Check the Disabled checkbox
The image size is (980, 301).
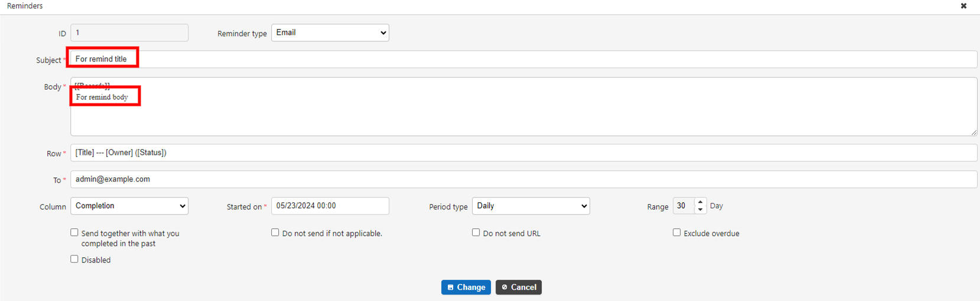tap(74, 259)
